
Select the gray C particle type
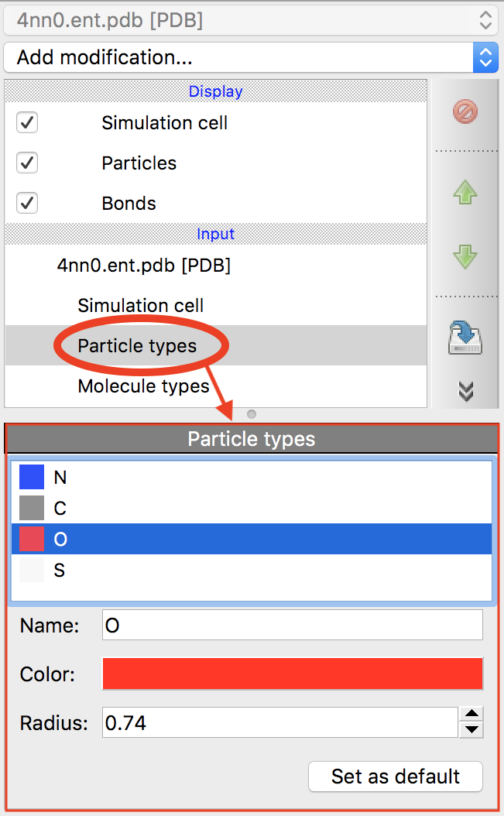tap(59, 508)
